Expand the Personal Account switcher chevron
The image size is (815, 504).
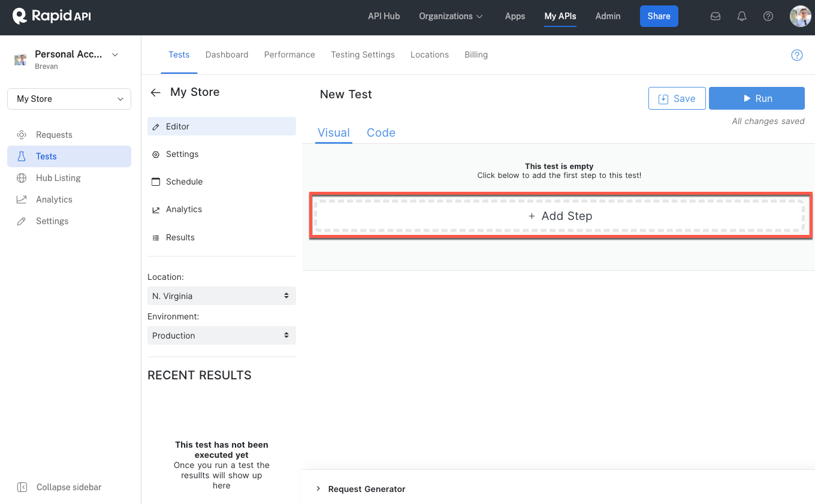115,55
